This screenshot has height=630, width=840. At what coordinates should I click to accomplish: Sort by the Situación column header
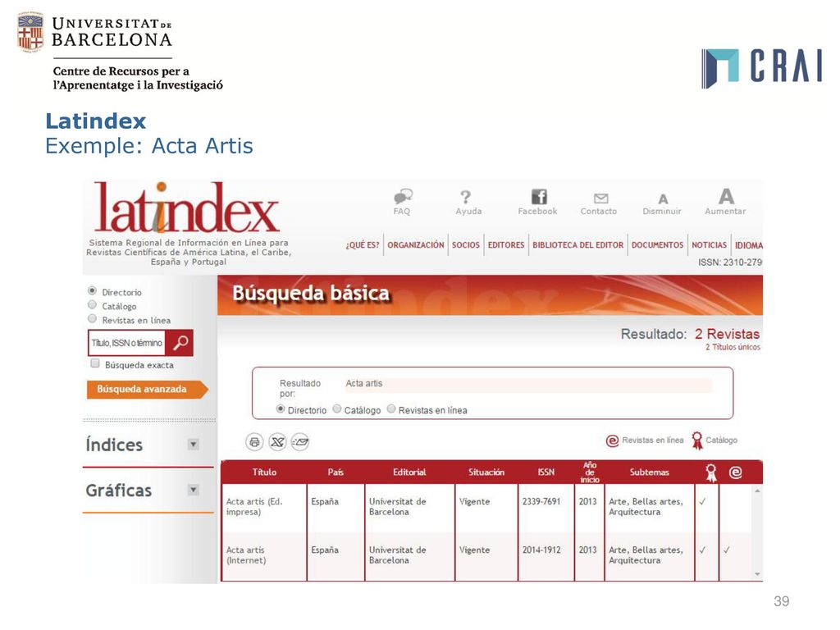[x=486, y=472]
